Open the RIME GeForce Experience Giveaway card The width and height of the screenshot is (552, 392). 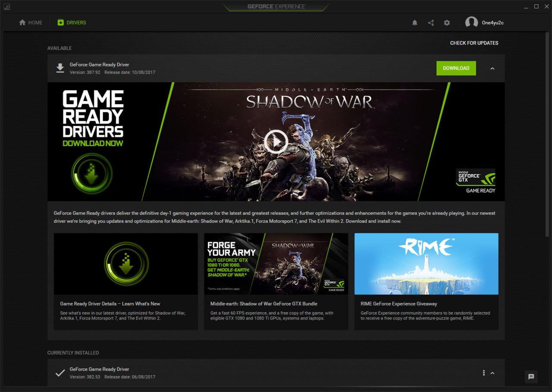pos(426,282)
